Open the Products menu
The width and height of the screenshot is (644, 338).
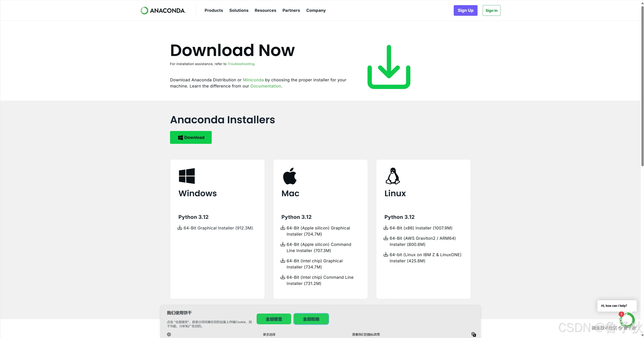point(214,10)
